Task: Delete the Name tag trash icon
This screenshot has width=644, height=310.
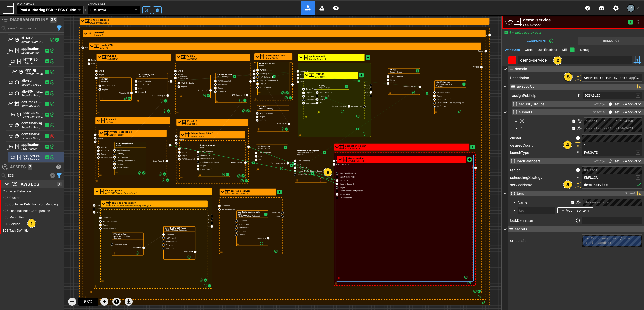Action: pos(572,202)
